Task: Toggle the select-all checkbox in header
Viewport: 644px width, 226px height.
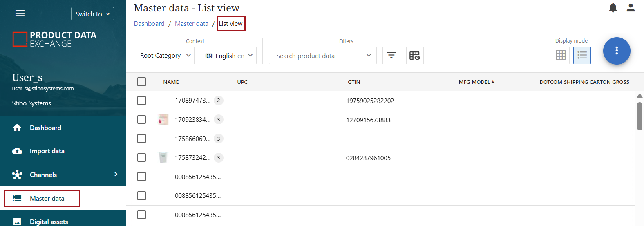Action: (x=142, y=82)
